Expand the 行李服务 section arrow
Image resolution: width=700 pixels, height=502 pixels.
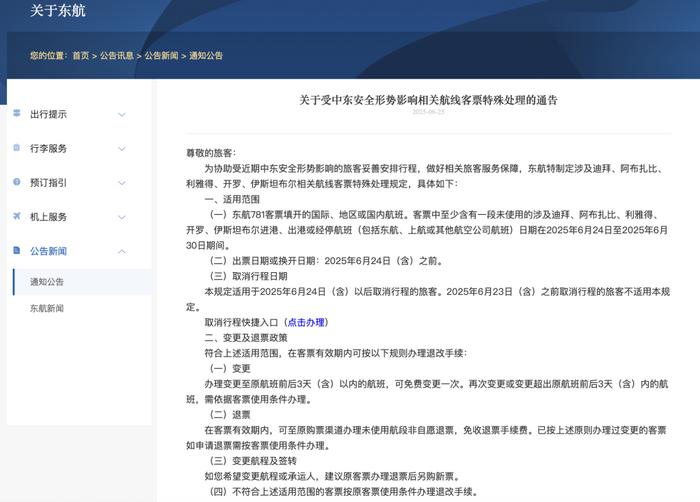122,148
